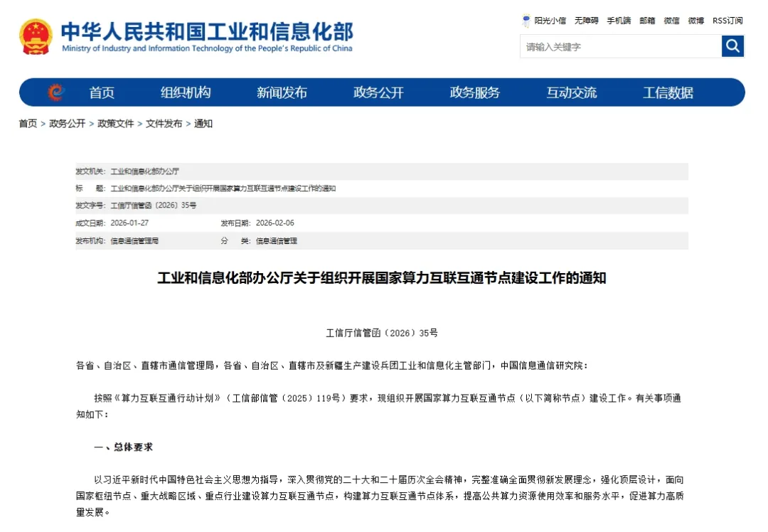
Task: Click the national emblem logo
Action: 36,37
